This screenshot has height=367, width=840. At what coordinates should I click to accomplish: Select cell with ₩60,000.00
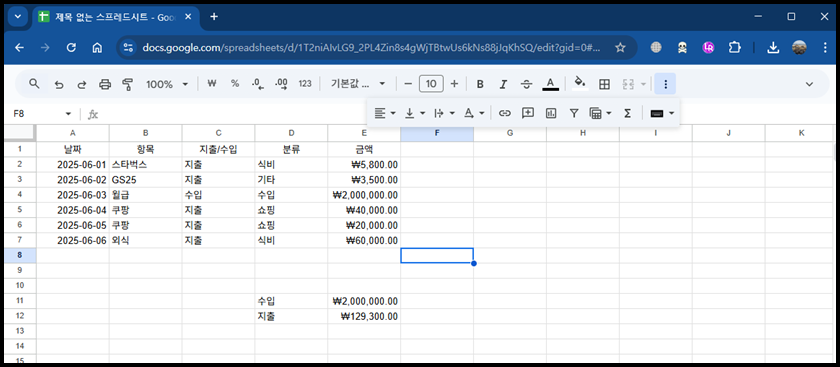coord(364,241)
